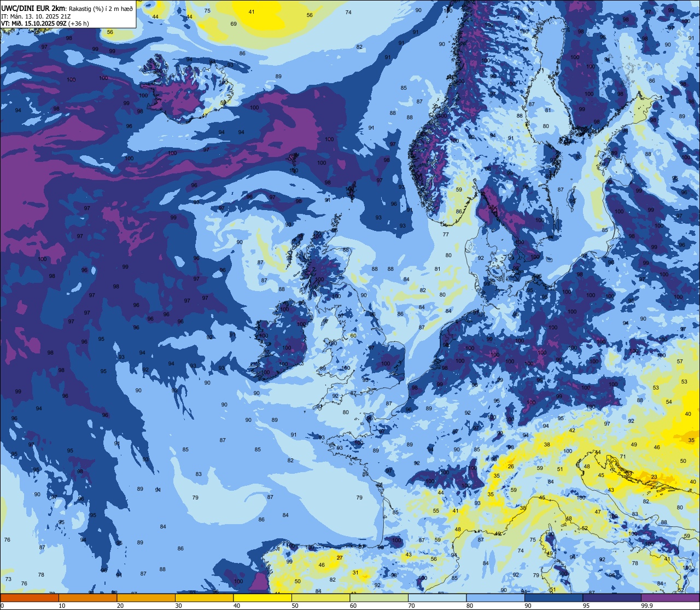Screen dimensions: 700x610
Task: Click the humidity value '31' over Spain
Action: pyautogui.click(x=355, y=573)
